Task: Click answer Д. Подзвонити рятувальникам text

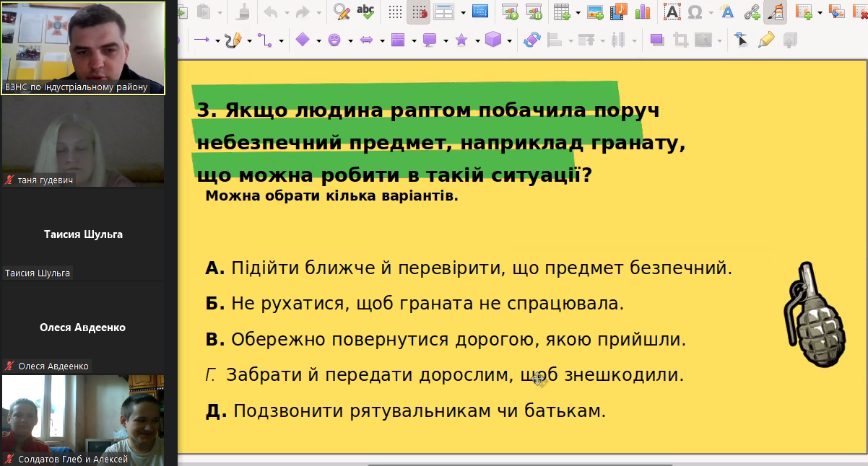Action: tap(405, 411)
